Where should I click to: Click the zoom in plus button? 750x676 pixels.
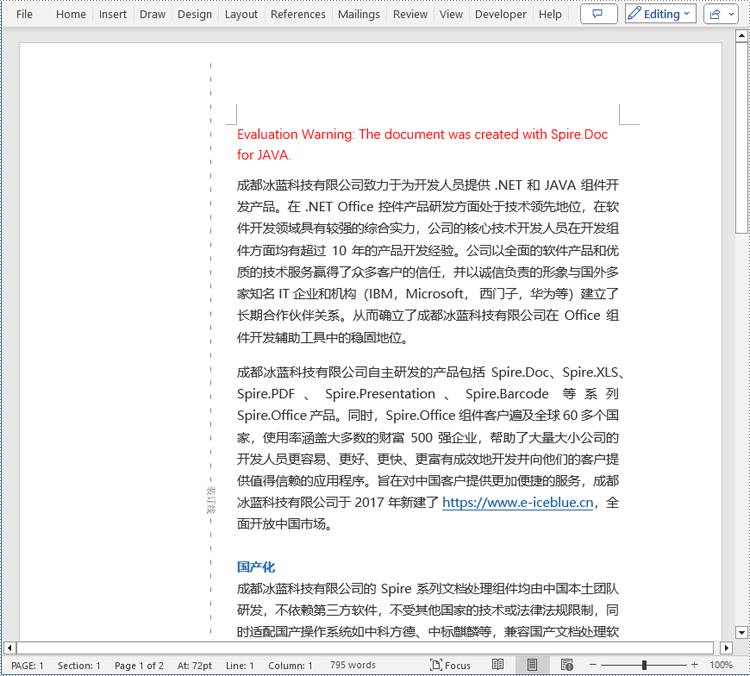tap(695, 665)
